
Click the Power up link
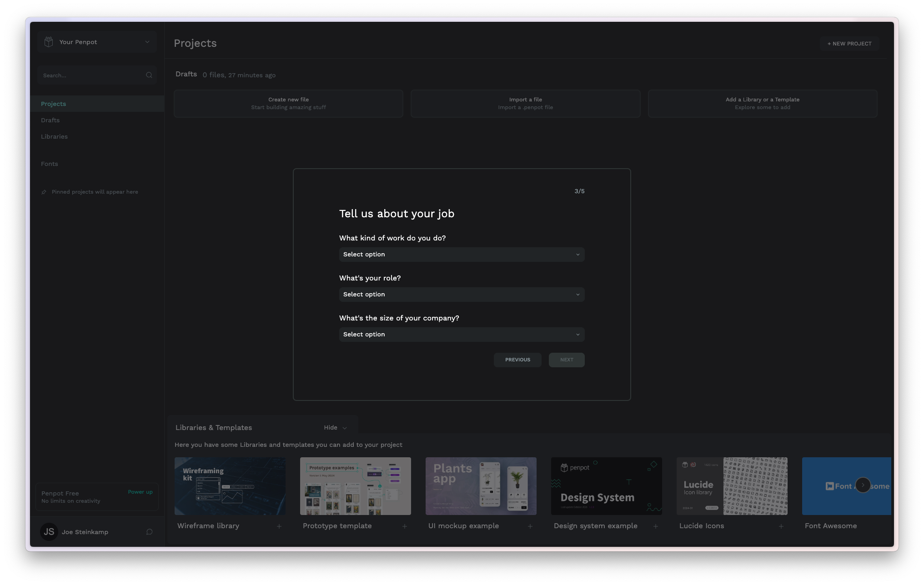point(140,492)
